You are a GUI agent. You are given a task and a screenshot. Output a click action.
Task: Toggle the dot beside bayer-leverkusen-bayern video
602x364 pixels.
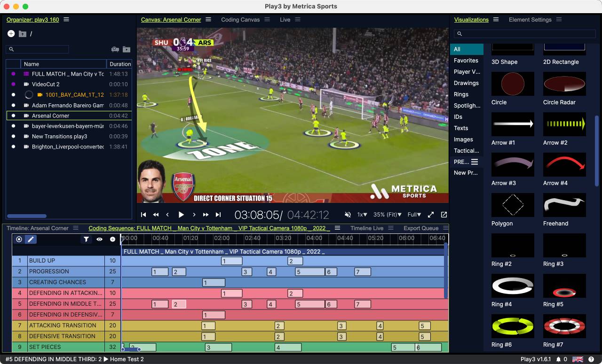13,126
